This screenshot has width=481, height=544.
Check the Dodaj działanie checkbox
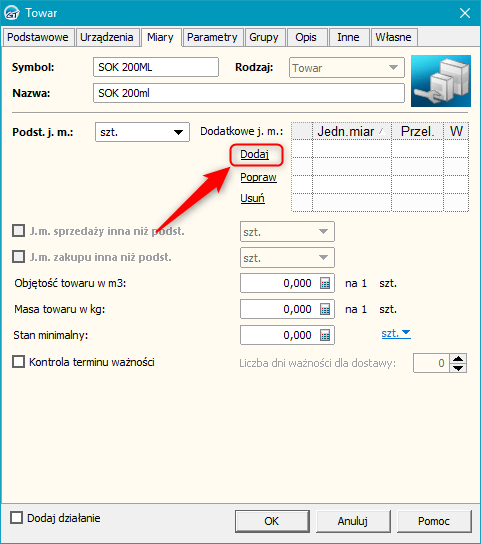(16, 518)
